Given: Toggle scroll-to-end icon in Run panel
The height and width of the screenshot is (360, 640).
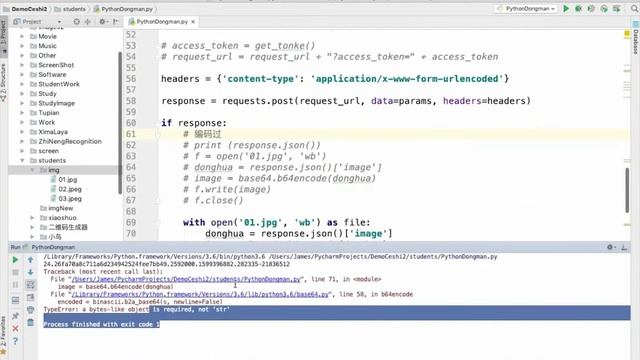Looking at the screenshot, I should coord(30,298).
